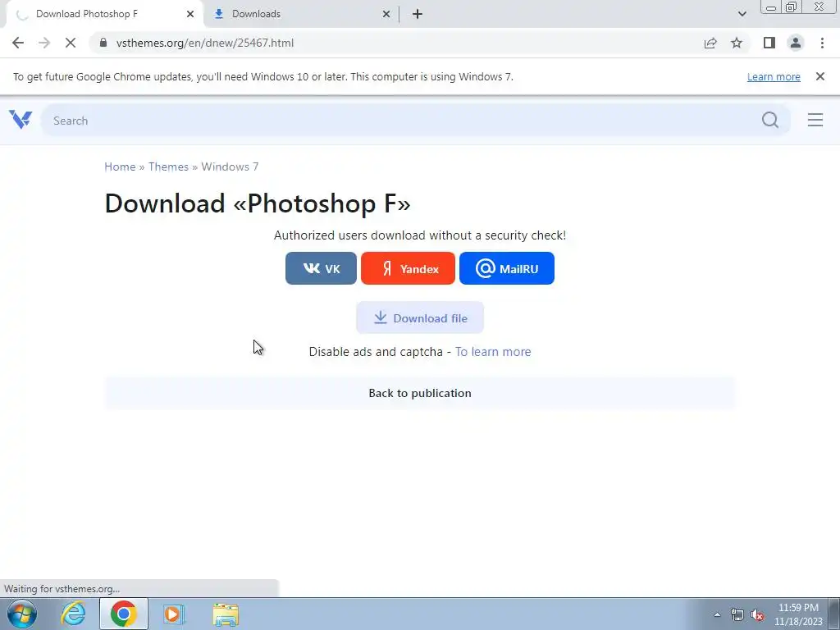Click the padlock site info icon
Viewport: 840px width, 630px height.
click(x=103, y=43)
